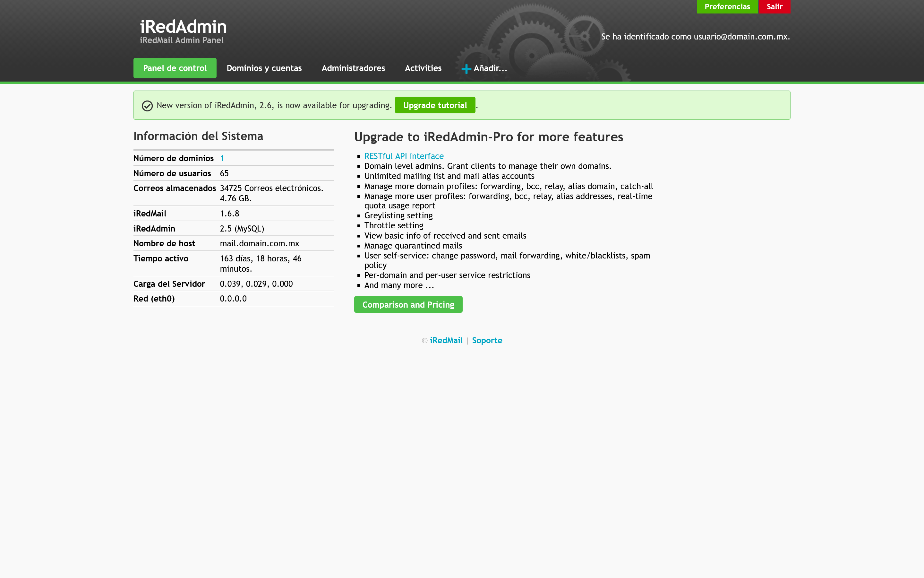Image resolution: width=924 pixels, height=578 pixels.
Task: Click Upgrade to iRedAdmin-Pro heading
Action: point(489,137)
